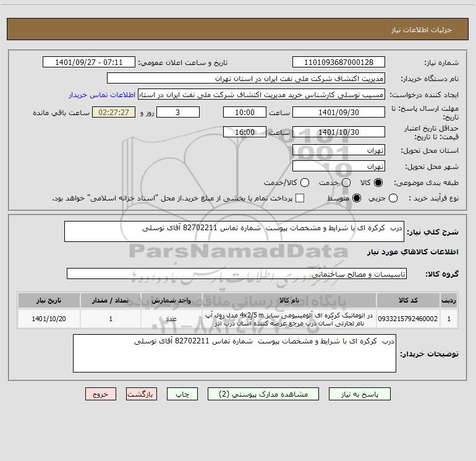
Task: Click the شرح کلی نیاز description text box
Action: click(x=234, y=231)
